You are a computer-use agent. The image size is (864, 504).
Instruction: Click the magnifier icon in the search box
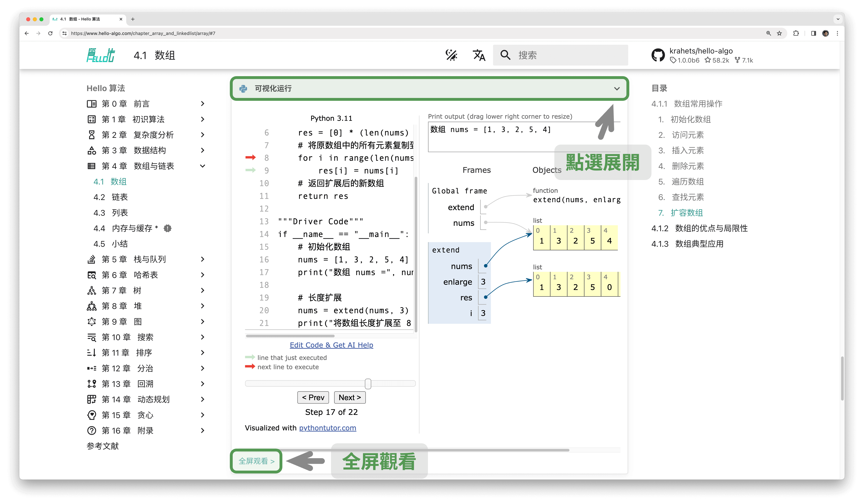coord(505,55)
